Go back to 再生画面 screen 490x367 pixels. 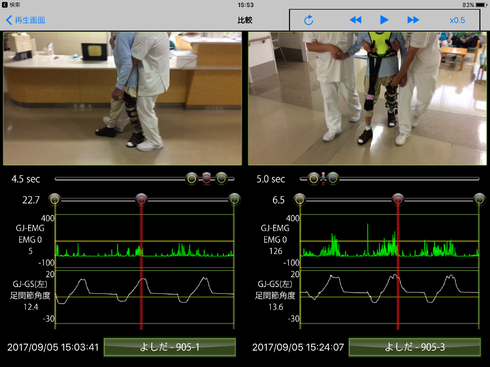pyautogui.click(x=26, y=20)
